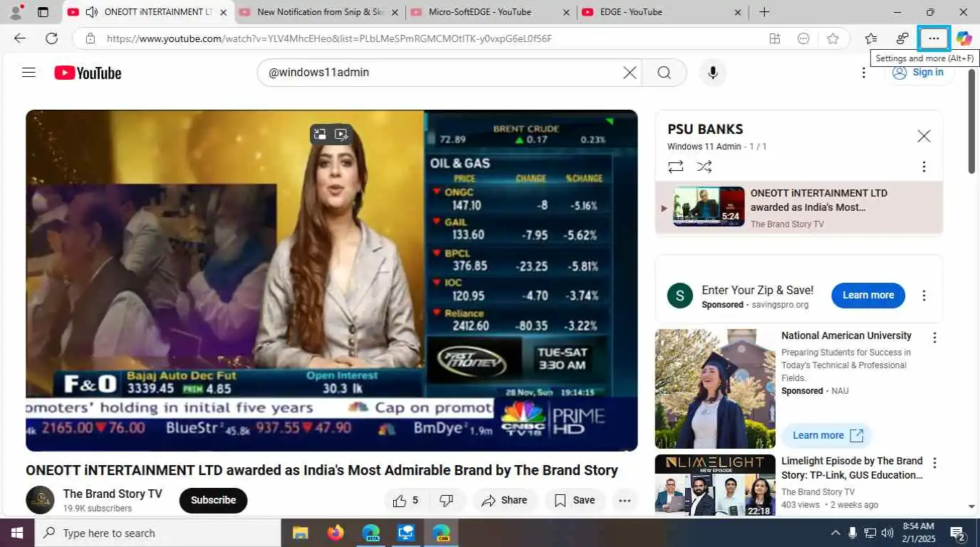Image resolution: width=980 pixels, height=547 pixels.
Task: Like this video
Action: pos(406,500)
